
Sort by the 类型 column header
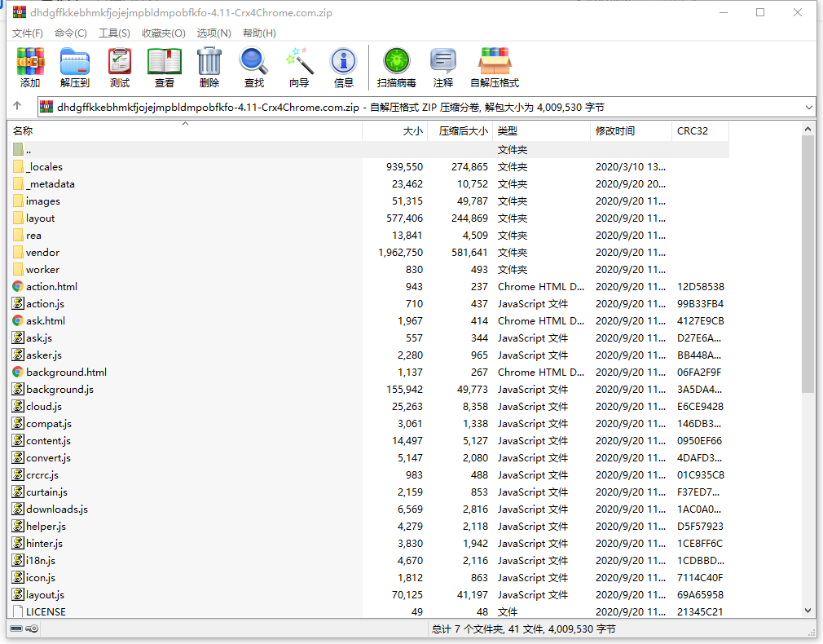coord(541,130)
